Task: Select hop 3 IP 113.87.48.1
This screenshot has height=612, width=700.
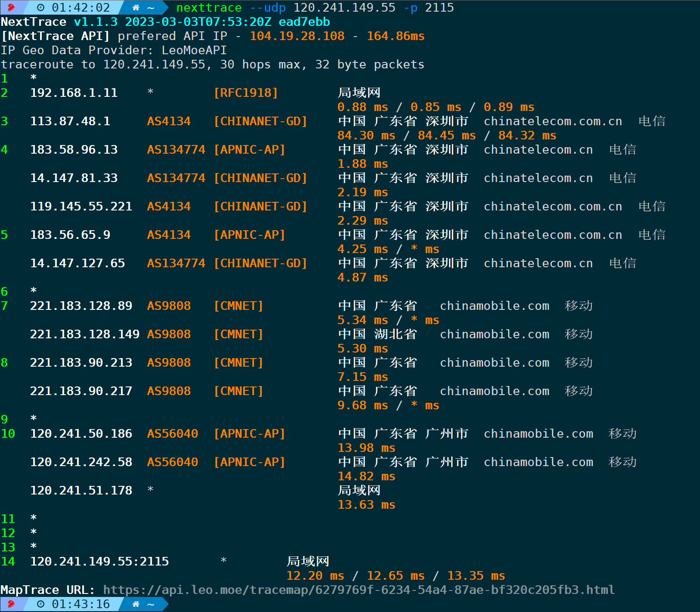Action: point(70,121)
